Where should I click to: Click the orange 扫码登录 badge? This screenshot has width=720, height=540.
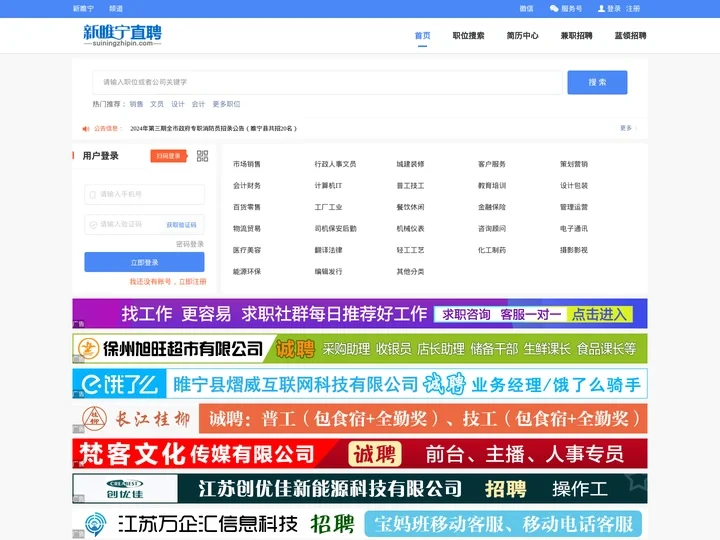(x=169, y=156)
